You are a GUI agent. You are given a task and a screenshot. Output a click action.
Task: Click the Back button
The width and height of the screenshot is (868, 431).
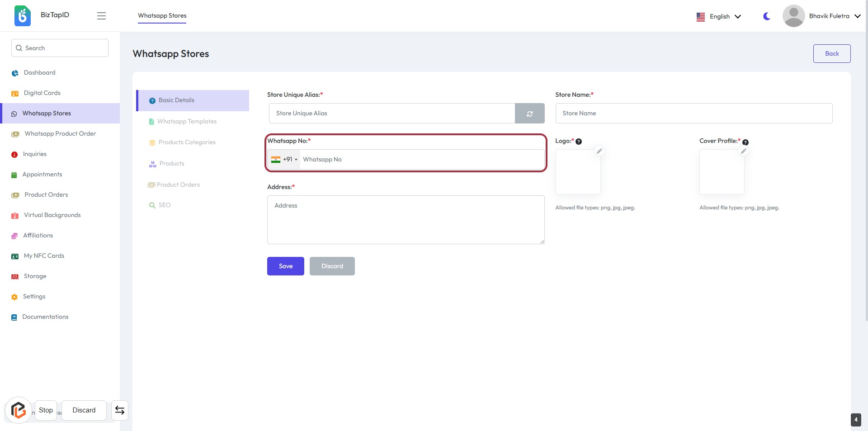pos(831,54)
